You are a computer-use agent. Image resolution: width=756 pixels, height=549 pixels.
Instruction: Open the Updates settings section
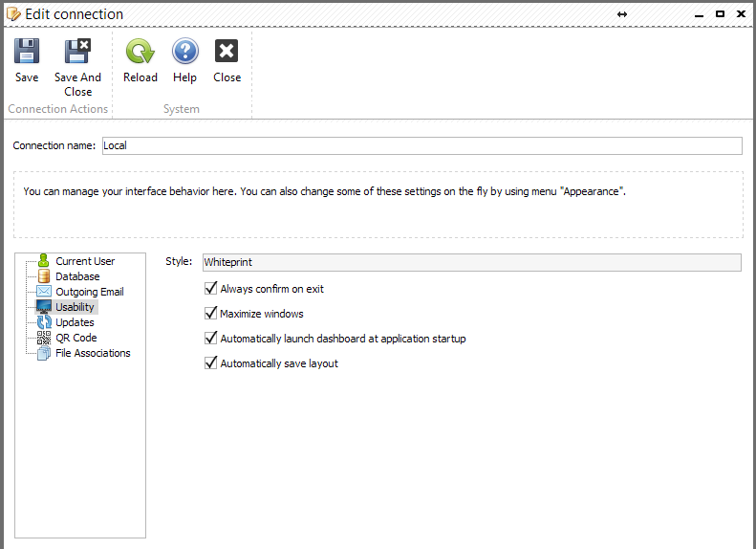point(75,322)
